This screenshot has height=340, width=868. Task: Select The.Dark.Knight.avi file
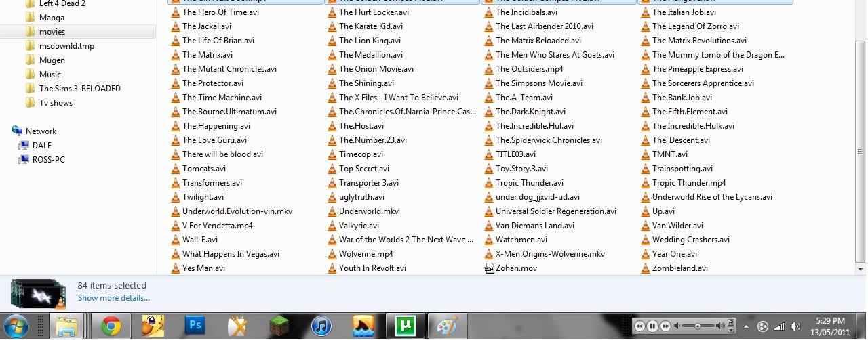click(530, 112)
